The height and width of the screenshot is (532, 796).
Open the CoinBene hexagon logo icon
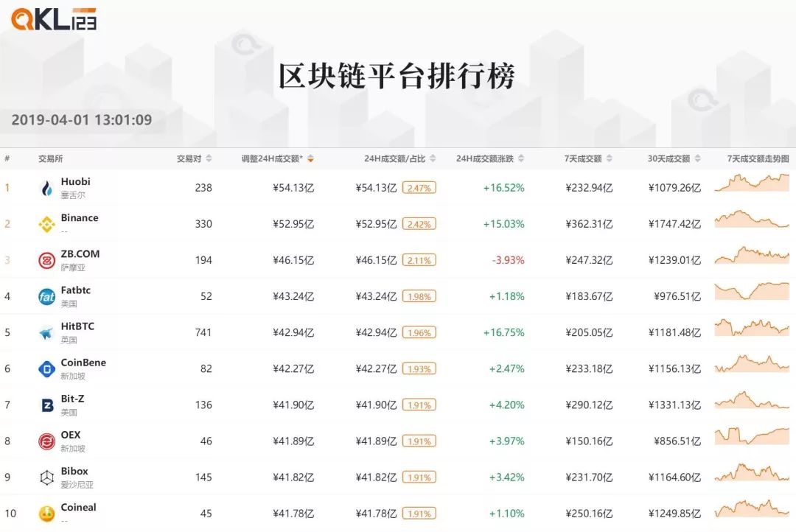point(46,369)
